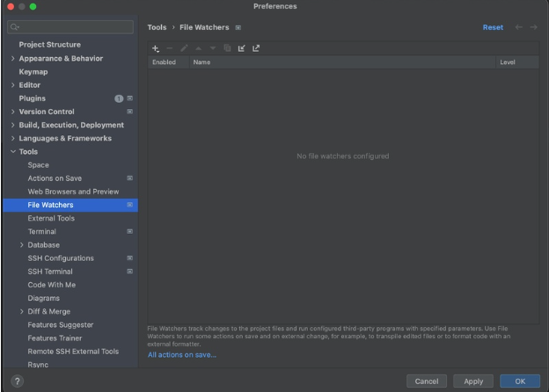This screenshot has height=392, width=549.
Task: Reset changes with the Reset link
Action: click(x=493, y=27)
